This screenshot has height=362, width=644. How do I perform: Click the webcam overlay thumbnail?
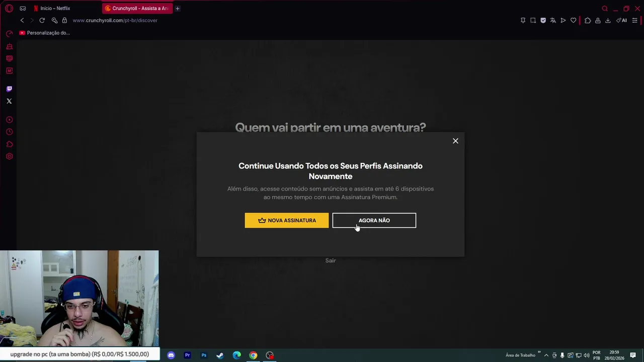[x=79, y=299]
